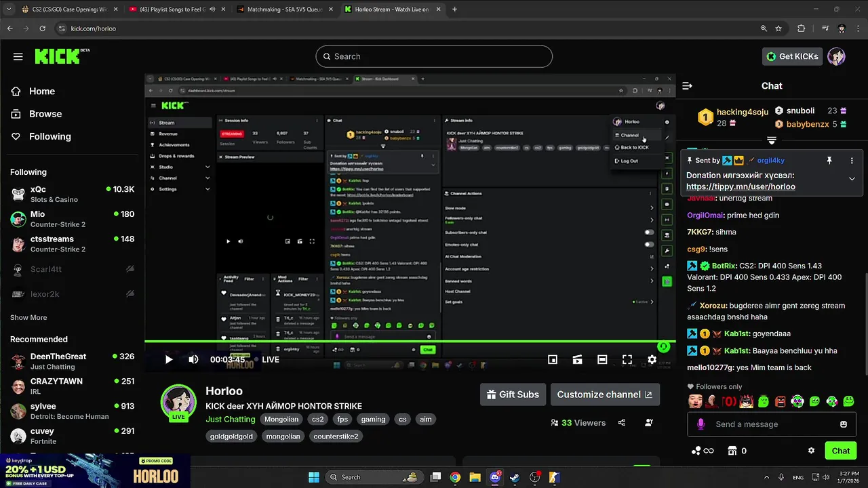Open File Explorer on taskbar
The image size is (868, 488).
coord(475,477)
